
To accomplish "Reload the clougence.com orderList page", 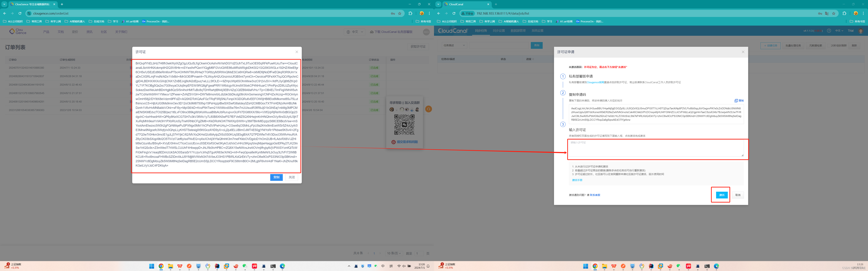I will [x=20, y=14].
